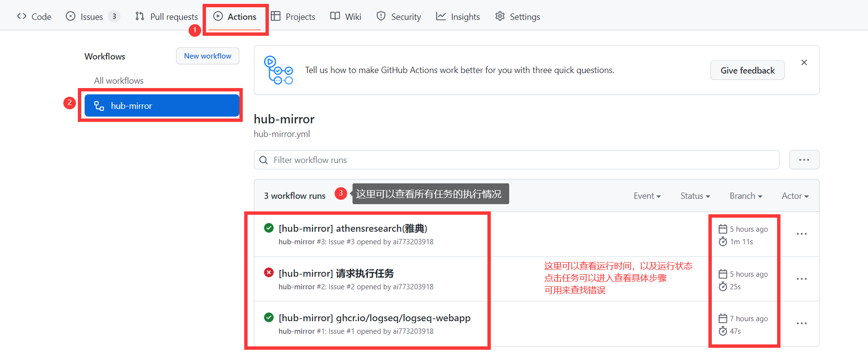The image size is (868, 357).
Task: Go to the Insights tab
Action: [x=458, y=16]
